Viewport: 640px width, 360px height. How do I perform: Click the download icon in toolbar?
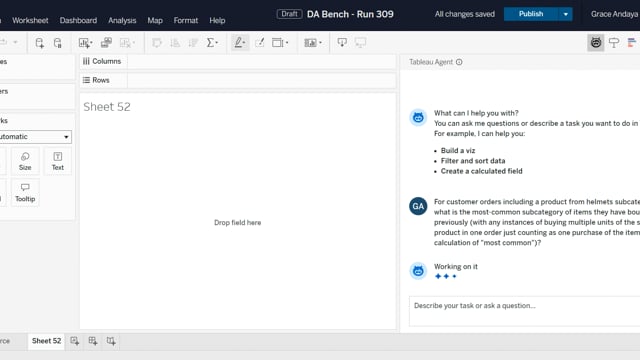tap(342, 42)
